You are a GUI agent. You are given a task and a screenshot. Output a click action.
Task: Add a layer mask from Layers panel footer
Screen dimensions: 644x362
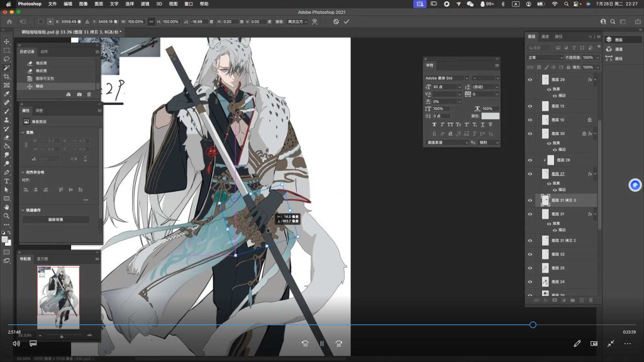[555, 300]
